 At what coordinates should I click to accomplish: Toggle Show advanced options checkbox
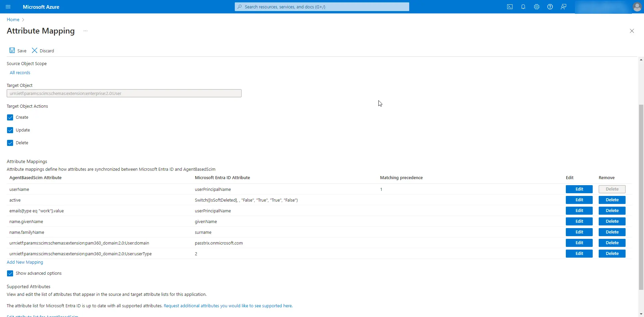10,273
